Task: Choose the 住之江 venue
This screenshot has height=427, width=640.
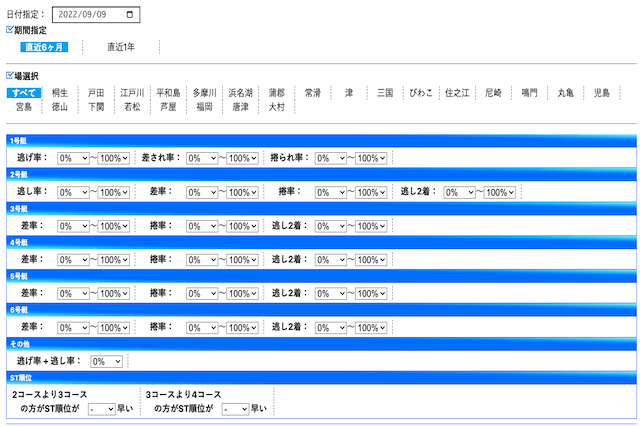Action: coord(458,92)
